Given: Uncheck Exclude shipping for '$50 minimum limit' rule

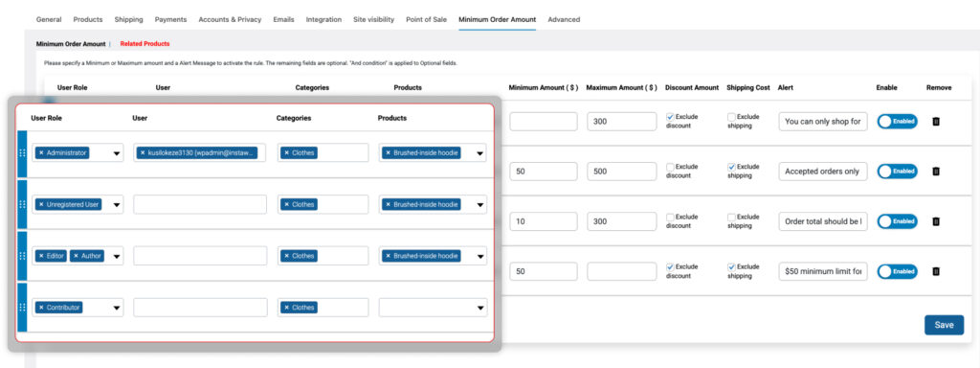Looking at the screenshot, I should pyautogui.click(x=731, y=267).
